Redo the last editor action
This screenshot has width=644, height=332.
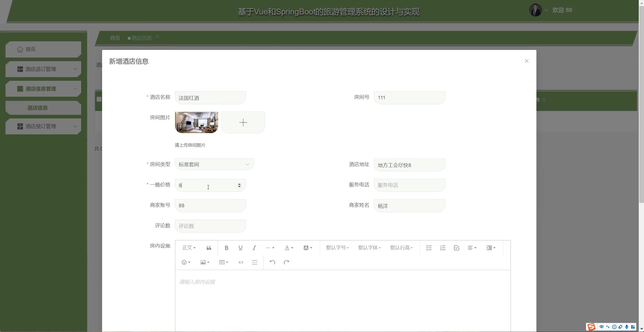pos(286,262)
